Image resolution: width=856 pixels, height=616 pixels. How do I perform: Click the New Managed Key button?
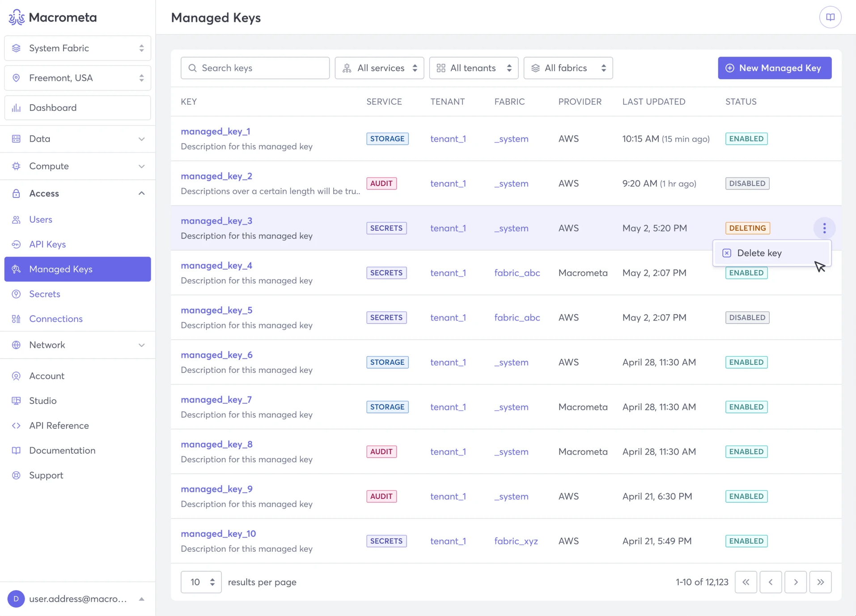click(775, 68)
